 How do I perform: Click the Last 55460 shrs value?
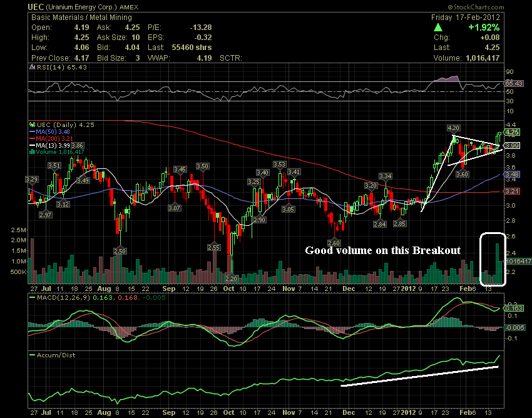tap(192, 48)
